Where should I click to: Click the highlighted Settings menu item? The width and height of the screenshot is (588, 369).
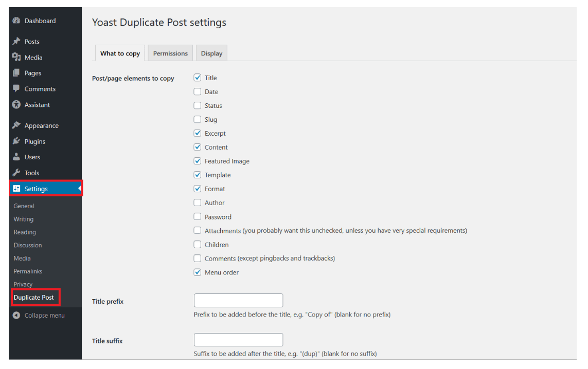46,189
